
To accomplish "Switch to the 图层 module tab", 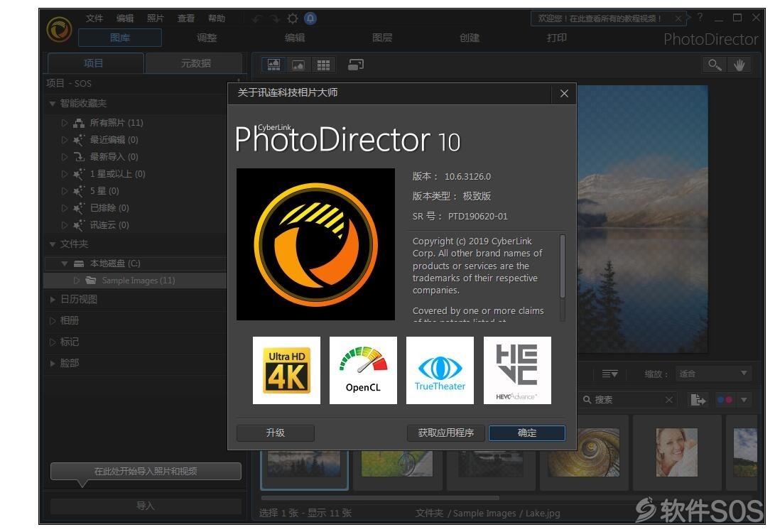I will click(382, 38).
